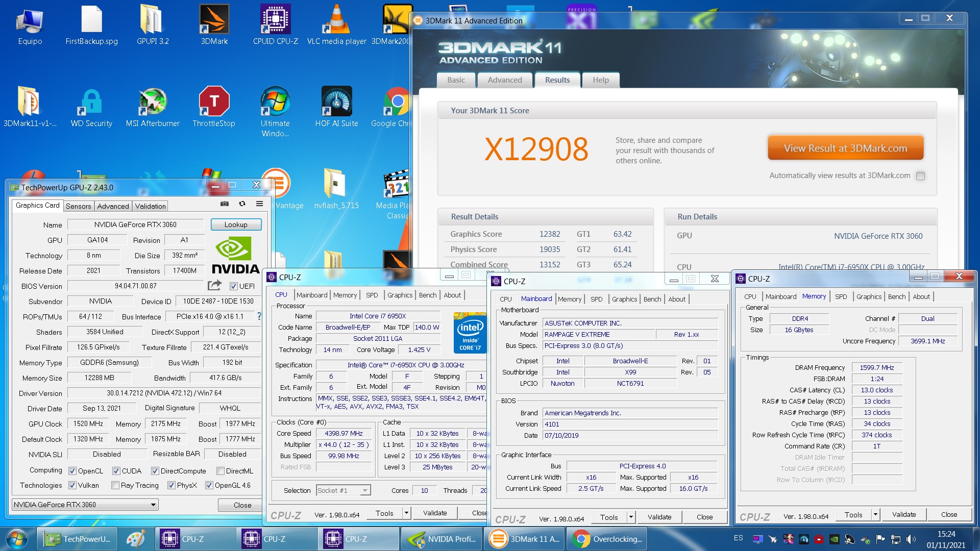Viewport: 980px width, 551px height.
Task: Click the Windows Start orb
Action: pyautogui.click(x=16, y=539)
